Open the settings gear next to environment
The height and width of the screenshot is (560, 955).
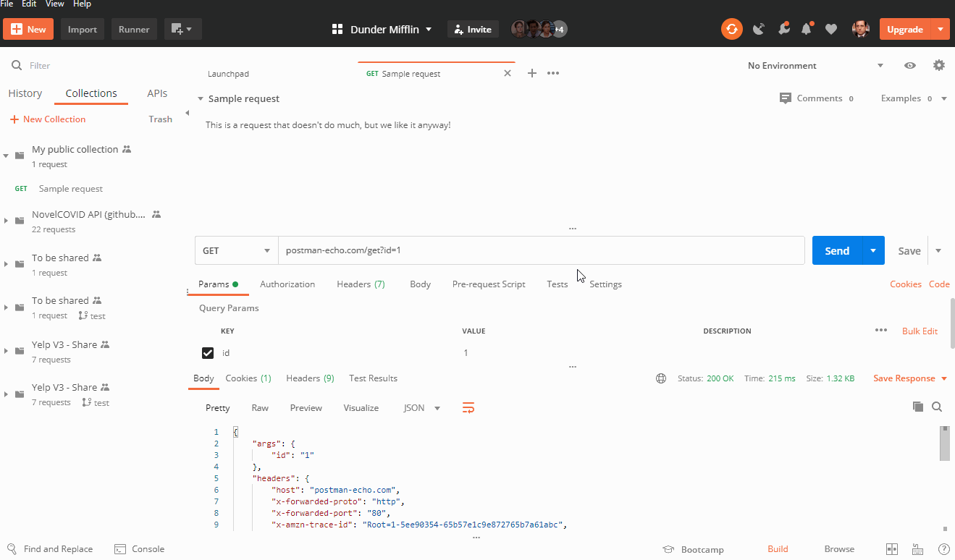939,65
